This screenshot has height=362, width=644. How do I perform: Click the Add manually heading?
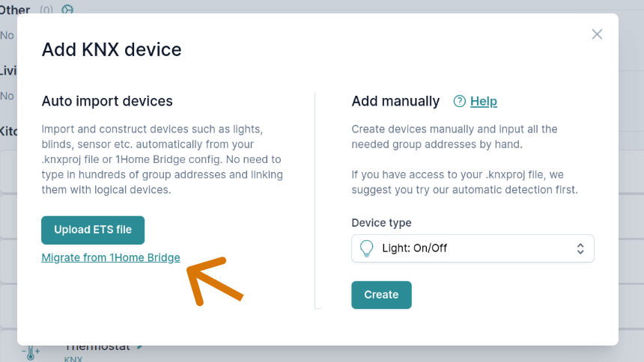point(395,101)
